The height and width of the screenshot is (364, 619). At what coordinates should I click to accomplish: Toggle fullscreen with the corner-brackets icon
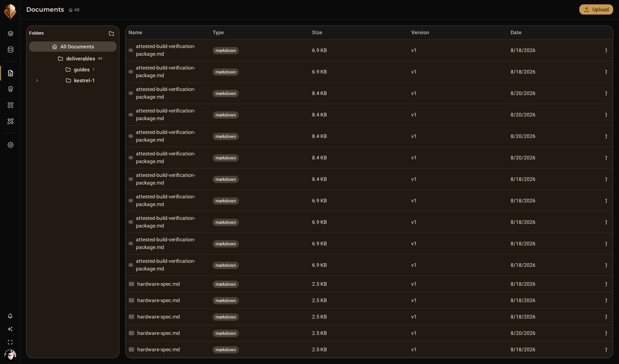[10, 342]
